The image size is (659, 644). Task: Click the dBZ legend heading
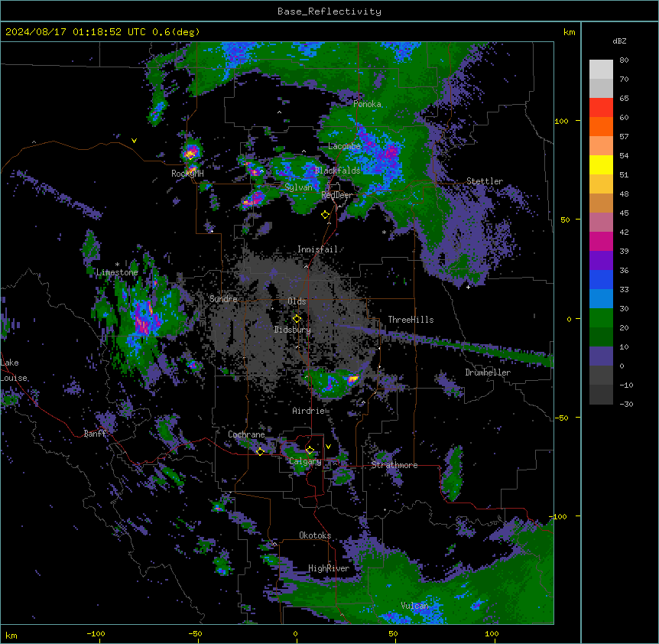click(x=619, y=41)
